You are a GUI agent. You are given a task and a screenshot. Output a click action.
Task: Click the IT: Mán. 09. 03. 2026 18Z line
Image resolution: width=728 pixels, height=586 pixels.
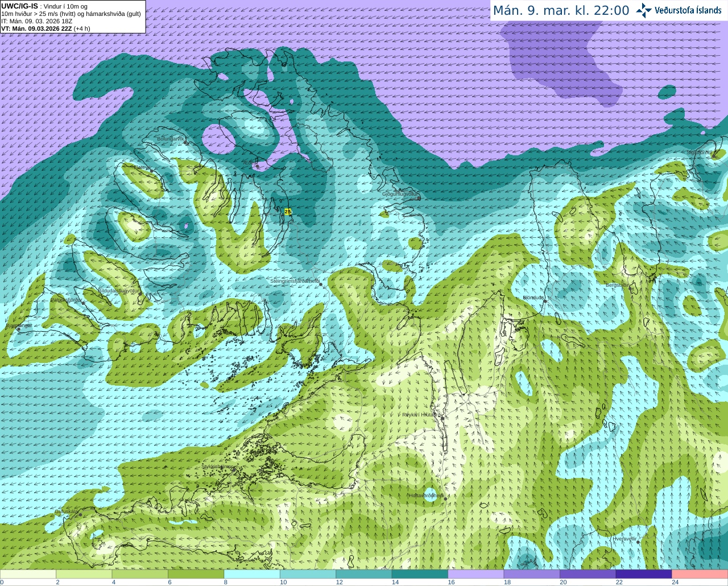coord(37,21)
